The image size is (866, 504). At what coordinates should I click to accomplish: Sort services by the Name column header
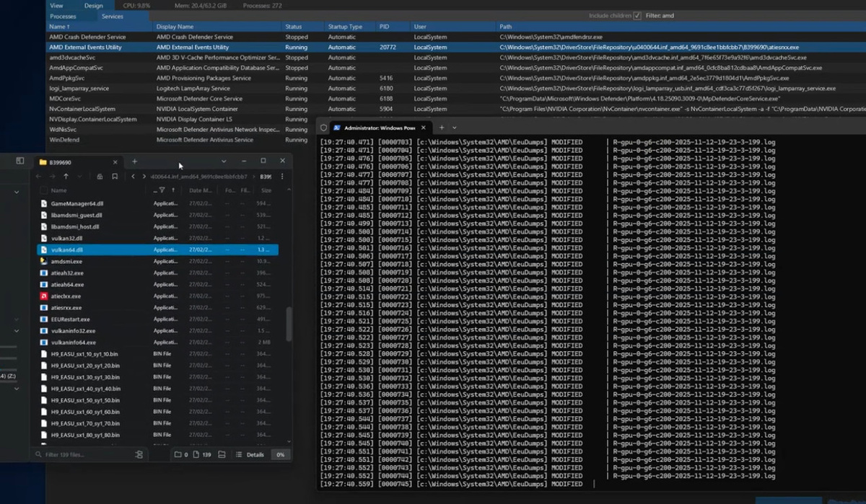[x=100, y=27]
